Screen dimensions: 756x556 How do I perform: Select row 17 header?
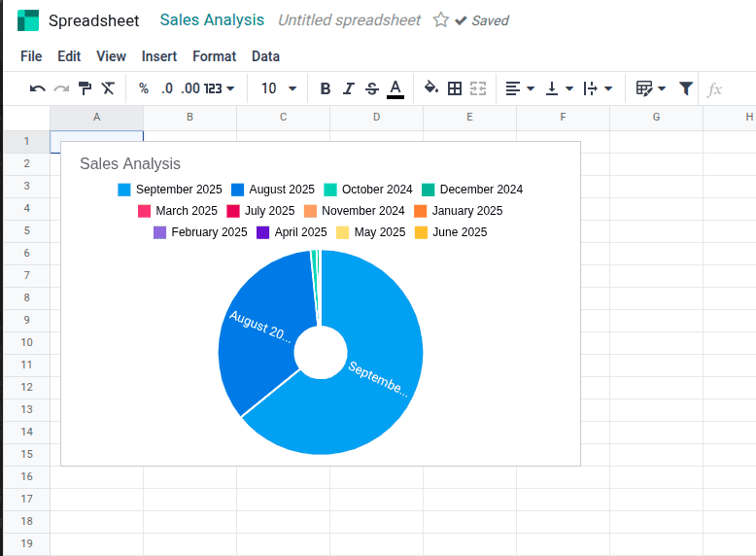click(x=26, y=499)
